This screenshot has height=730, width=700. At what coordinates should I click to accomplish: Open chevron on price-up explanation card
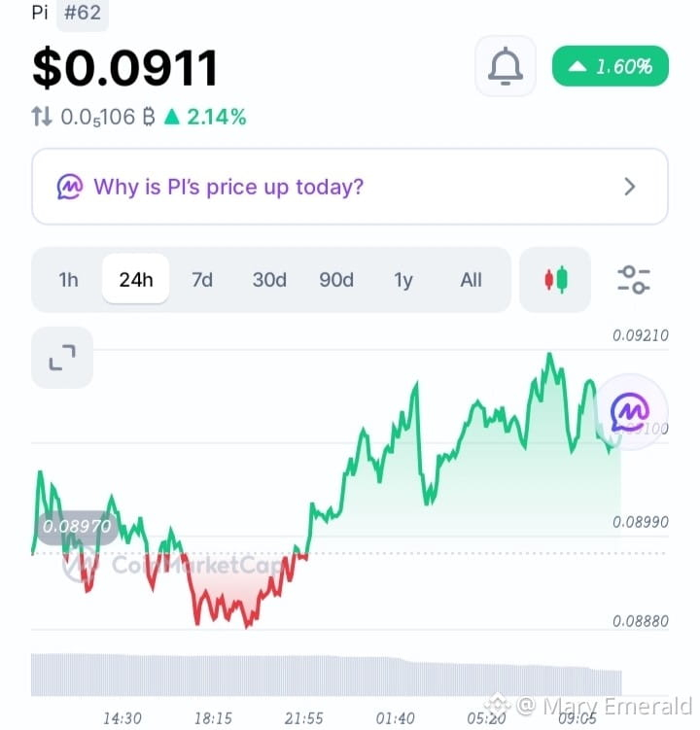click(x=630, y=187)
